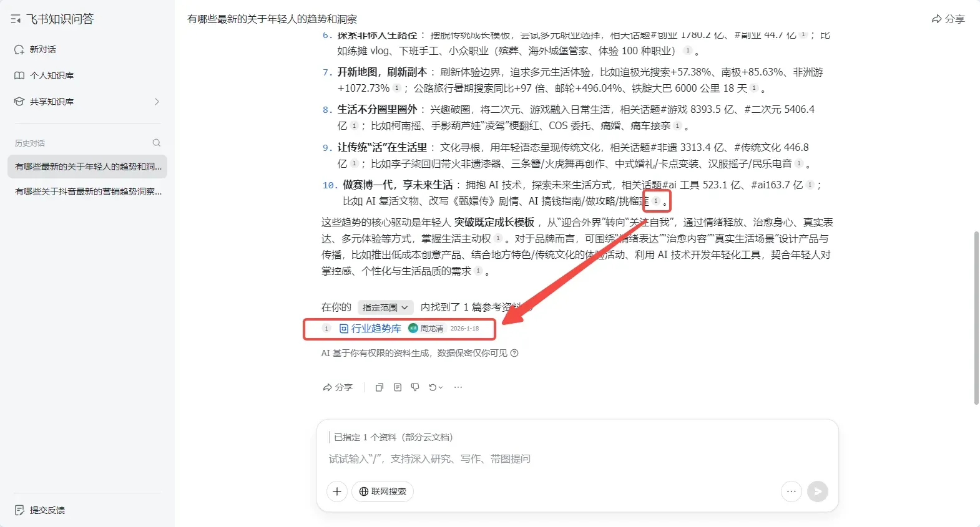Click heading 开新地图，刷新副本
Screen dimensions: 980x527
[x=383, y=72]
